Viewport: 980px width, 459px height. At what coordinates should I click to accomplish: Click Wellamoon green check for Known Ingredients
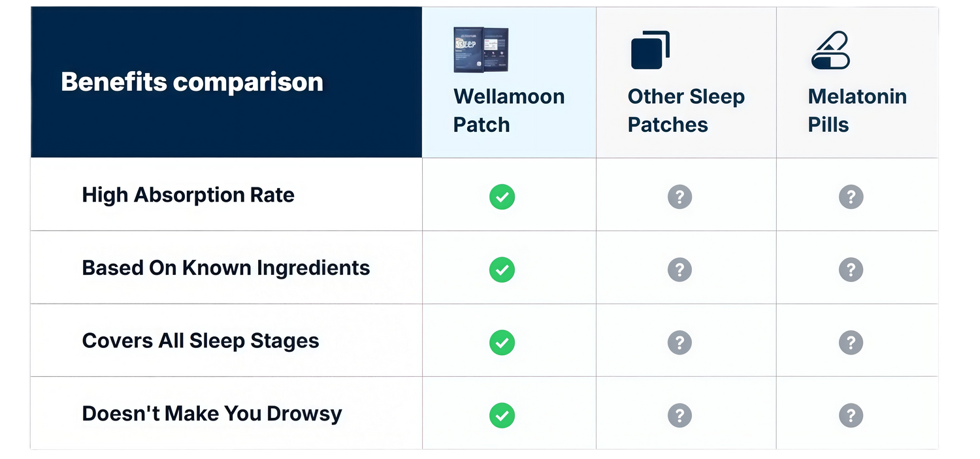click(502, 270)
